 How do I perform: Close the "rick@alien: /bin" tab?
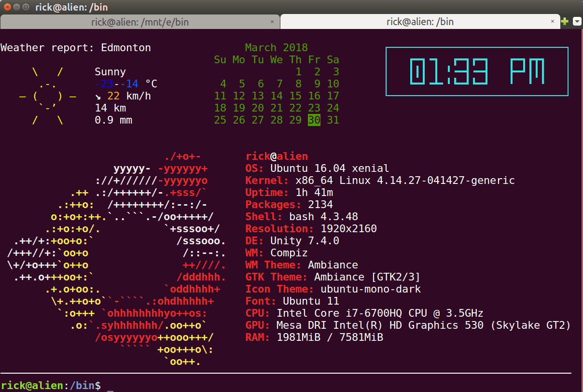(x=553, y=22)
